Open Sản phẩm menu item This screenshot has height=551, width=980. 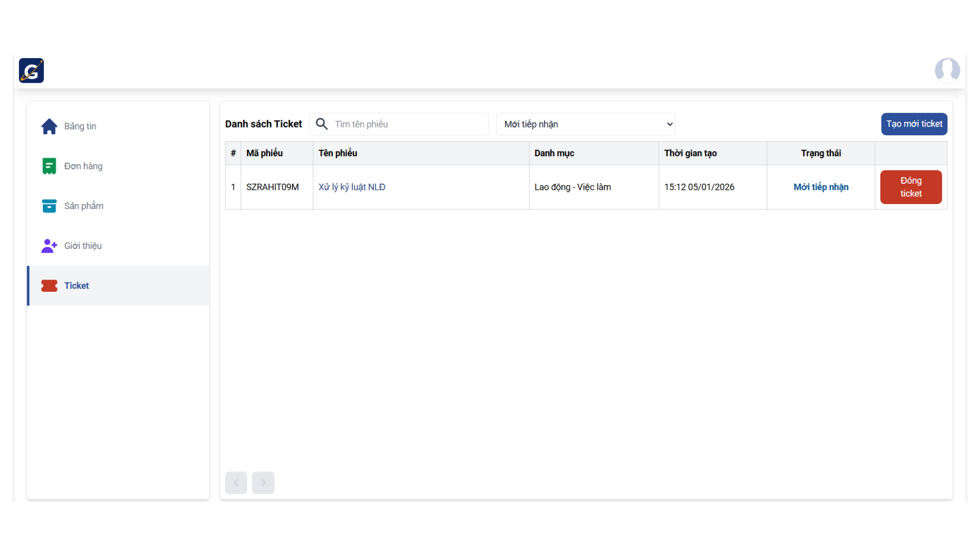coord(84,206)
